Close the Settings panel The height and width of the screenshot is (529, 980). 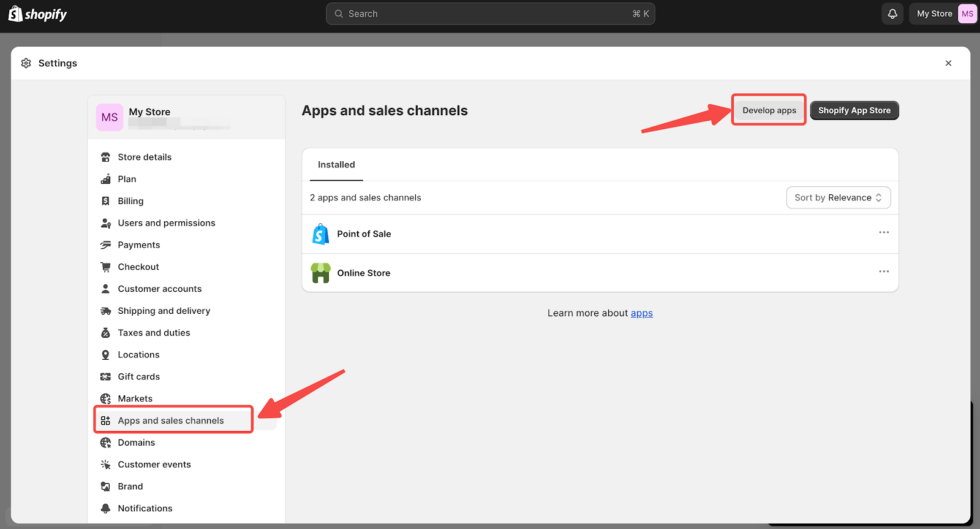(948, 63)
